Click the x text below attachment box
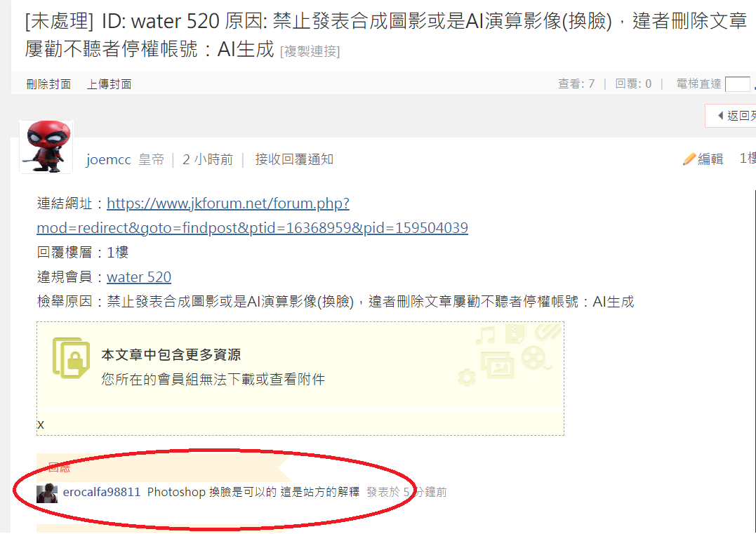 tap(41, 425)
